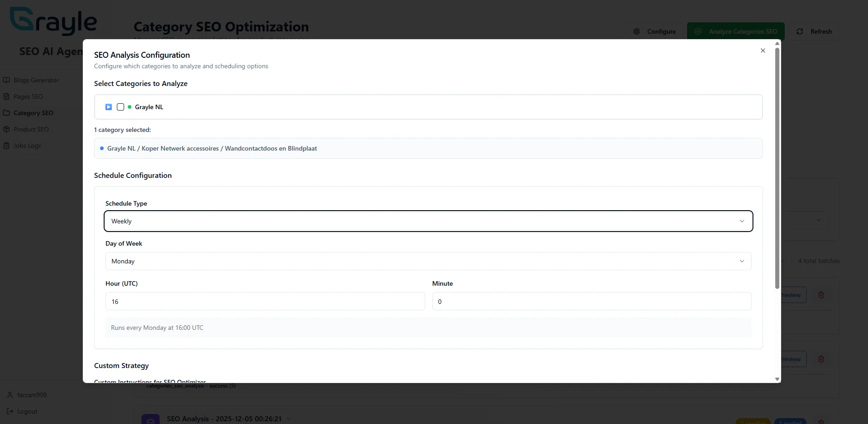
Task: Click the Blogs Generator sidebar icon
Action: 7,80
